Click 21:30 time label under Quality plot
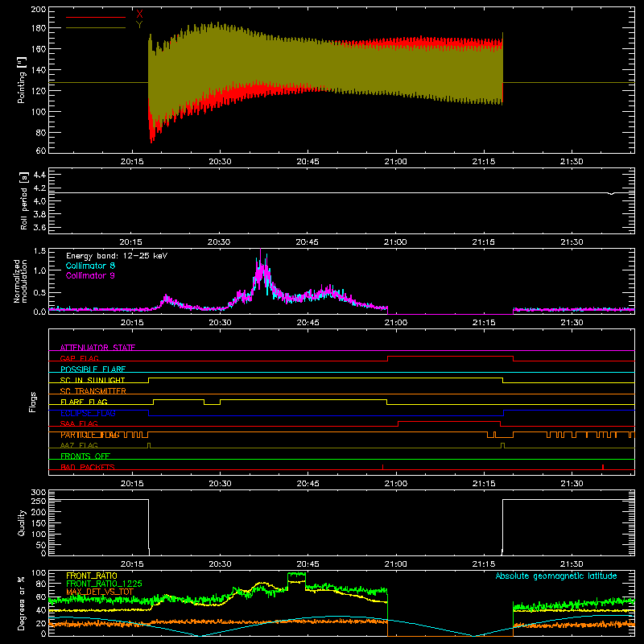Viewport: 644px width, 644px height. tap(572, 564)
